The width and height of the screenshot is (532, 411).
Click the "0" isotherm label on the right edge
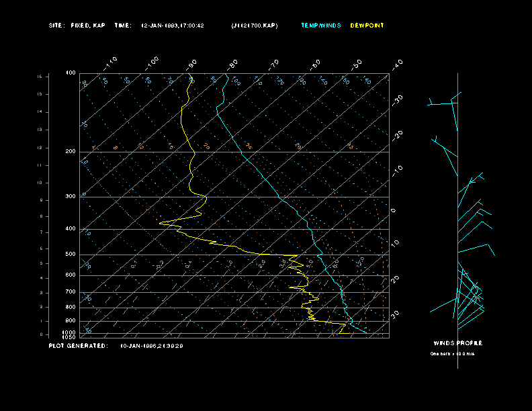click(393, 211)
